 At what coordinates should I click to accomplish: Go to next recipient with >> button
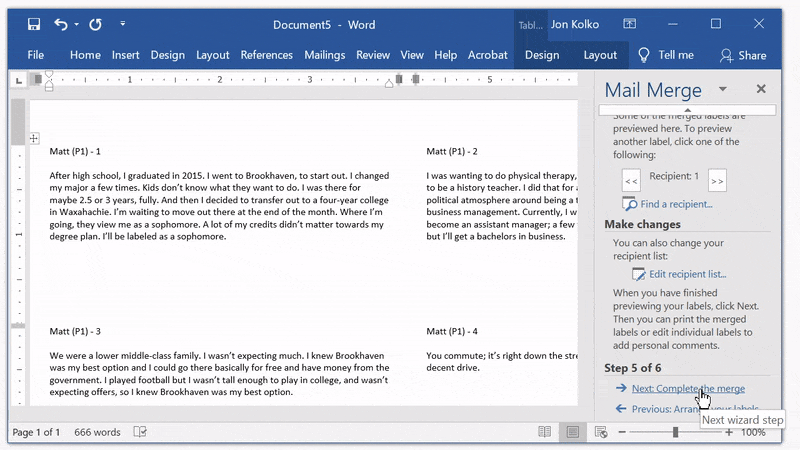(x=717, y=181)
